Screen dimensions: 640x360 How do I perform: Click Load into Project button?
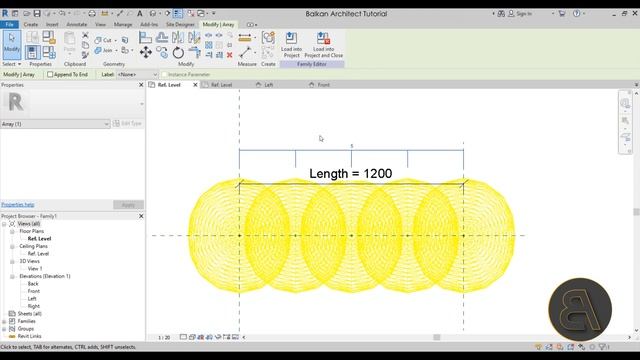[x=291, y=45]
